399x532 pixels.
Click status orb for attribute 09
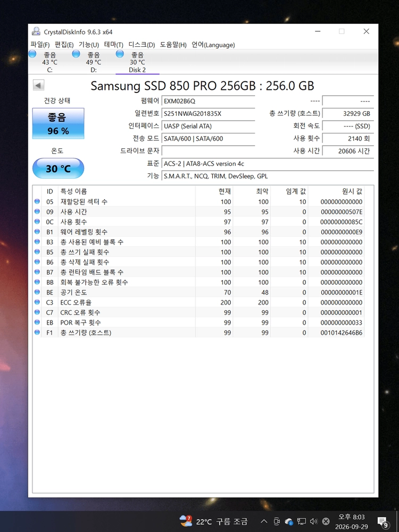(x=37, y=212)
